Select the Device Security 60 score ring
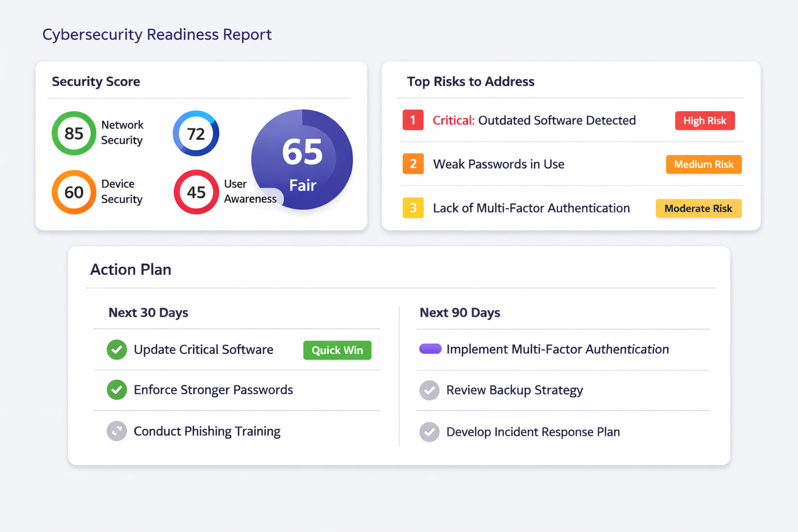798x532 pixels. point(74,192)
